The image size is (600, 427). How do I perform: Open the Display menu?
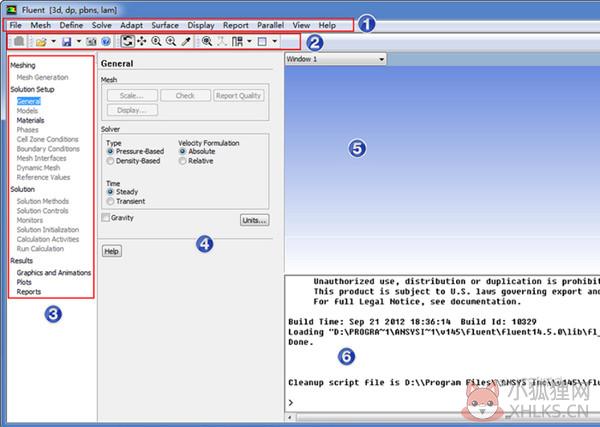(201, 25)
